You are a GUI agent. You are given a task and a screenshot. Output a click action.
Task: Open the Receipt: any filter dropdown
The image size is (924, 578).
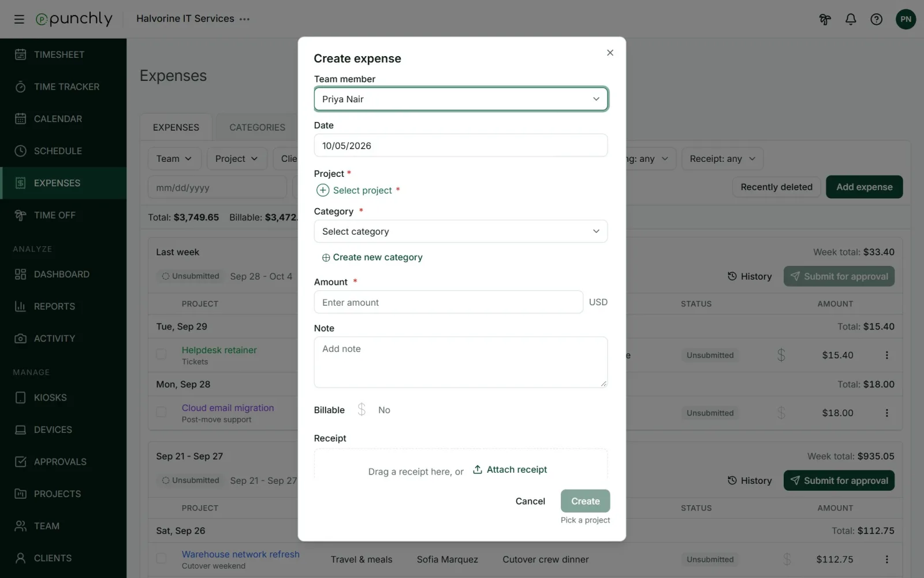pos(722,158)
